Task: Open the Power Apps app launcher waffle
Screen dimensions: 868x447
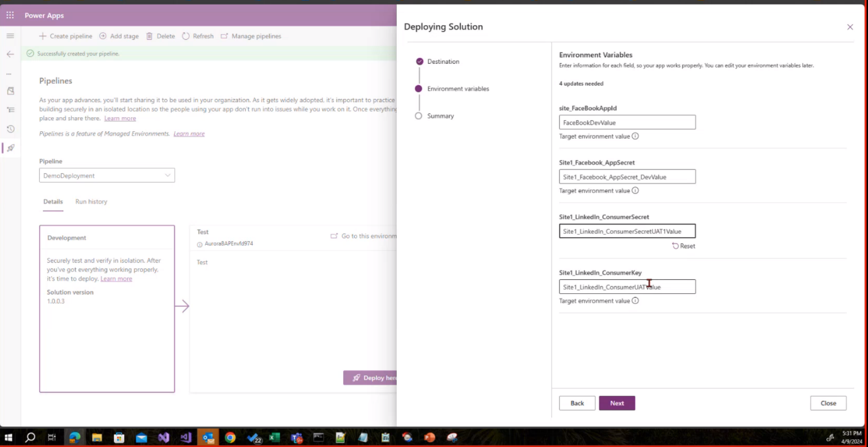Action: (10, 15)
